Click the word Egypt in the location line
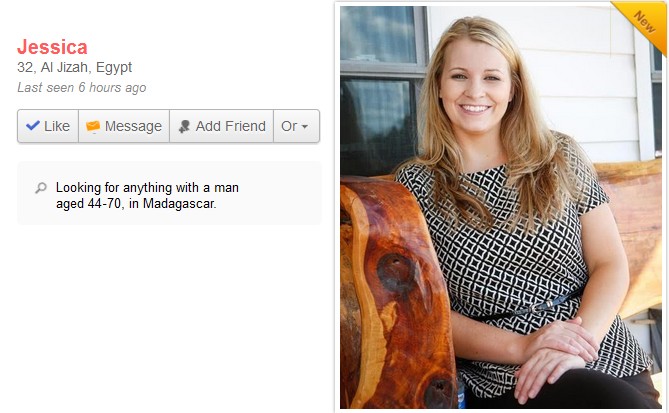The width and height of the screenshot is (669, 413). click(x=114, y=67)
